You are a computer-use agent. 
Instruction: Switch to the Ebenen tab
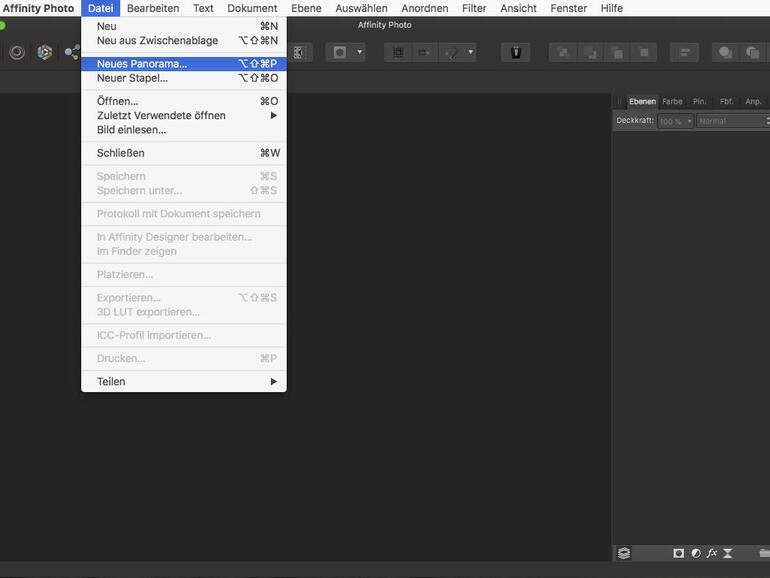(x=642, y=102)
